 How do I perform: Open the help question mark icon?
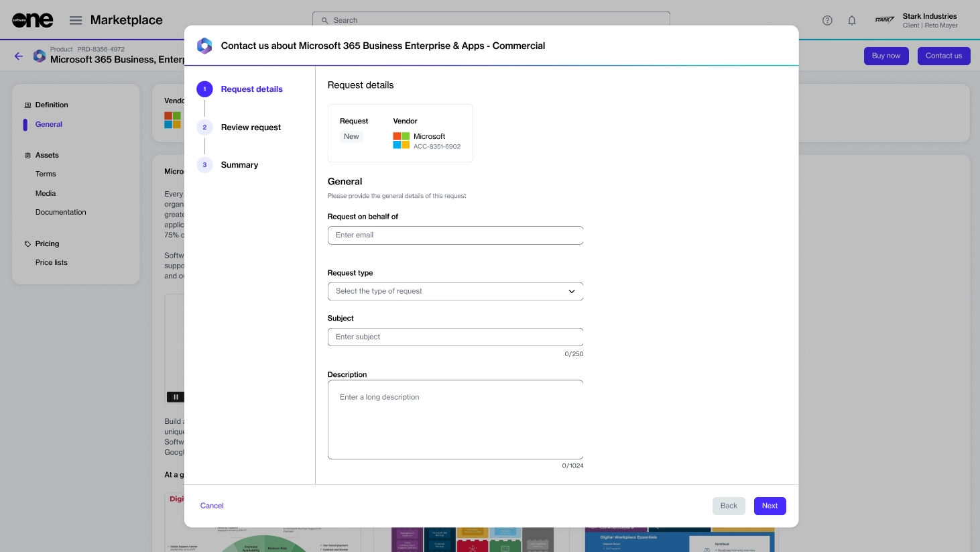click(827, 20)
